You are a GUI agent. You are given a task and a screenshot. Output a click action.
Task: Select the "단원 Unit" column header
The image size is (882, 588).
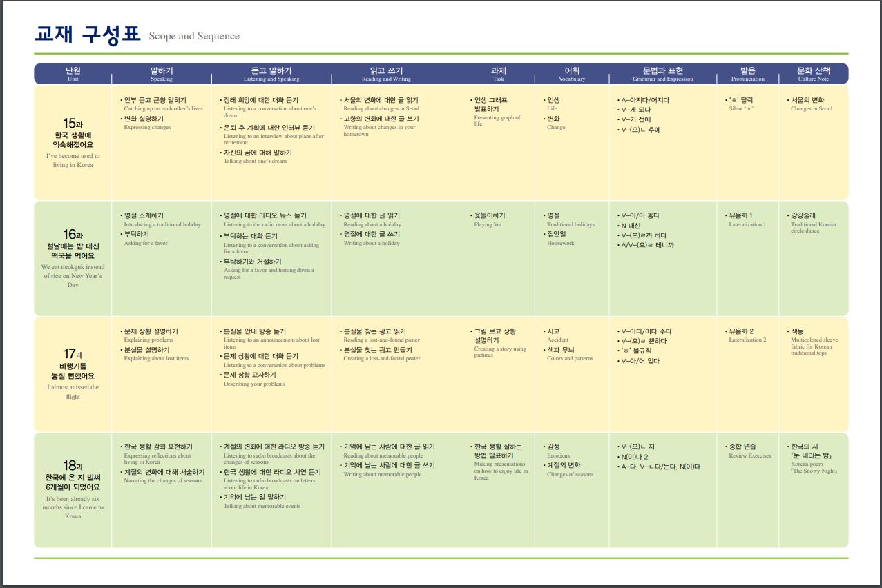[73, 74]
